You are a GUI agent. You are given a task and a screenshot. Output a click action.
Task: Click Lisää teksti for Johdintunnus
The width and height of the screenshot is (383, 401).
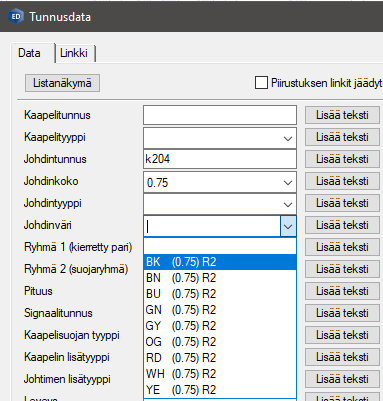click(342, 159)
